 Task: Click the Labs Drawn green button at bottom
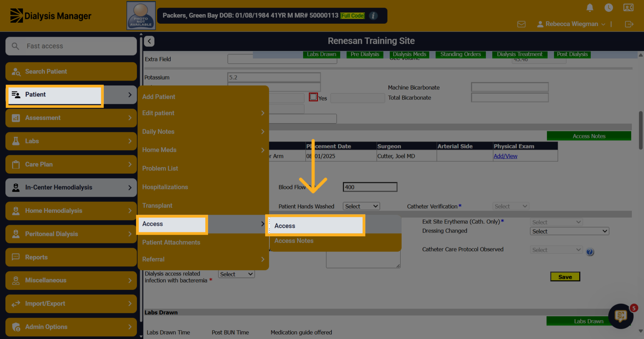pyautogui.click(x=588, y=321)
